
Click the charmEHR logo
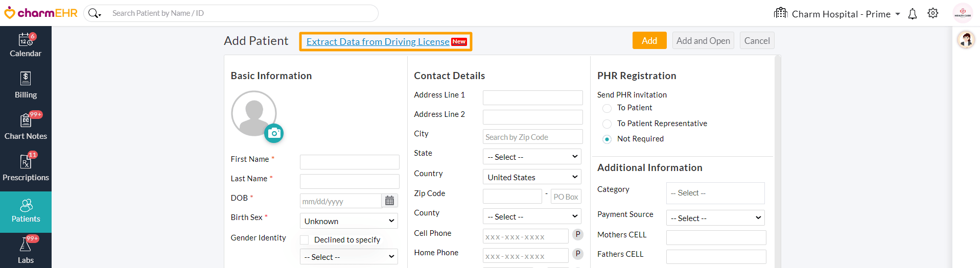click(x=41, y=13)
